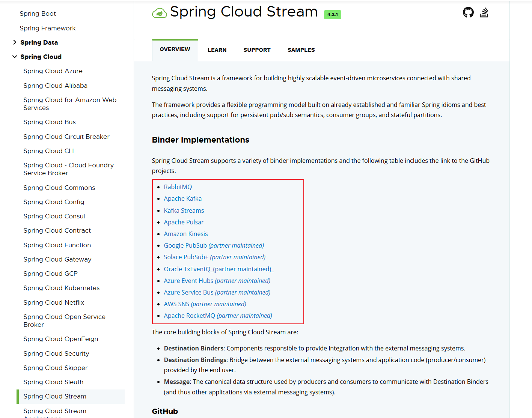This screenshot has width=532, height=418.
Task: Open Spring Cloud Circuit Breaker project
Action: click(x=66, y=137)
